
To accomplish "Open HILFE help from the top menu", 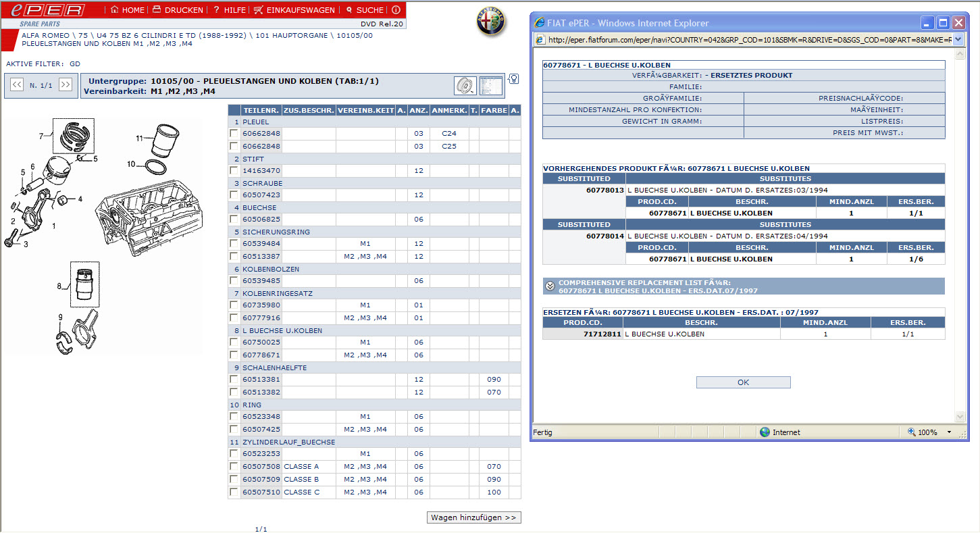I will coord(230,10).
